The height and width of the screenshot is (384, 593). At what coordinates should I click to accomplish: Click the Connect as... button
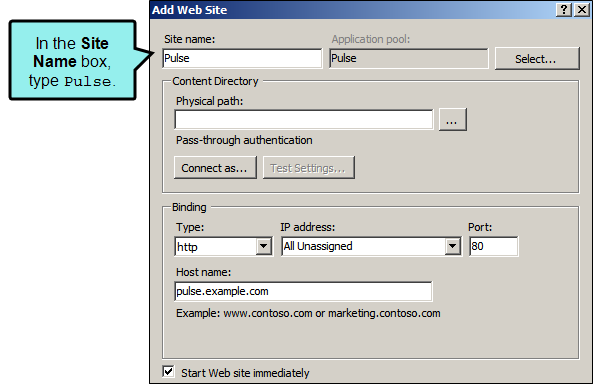pos(215,168)
